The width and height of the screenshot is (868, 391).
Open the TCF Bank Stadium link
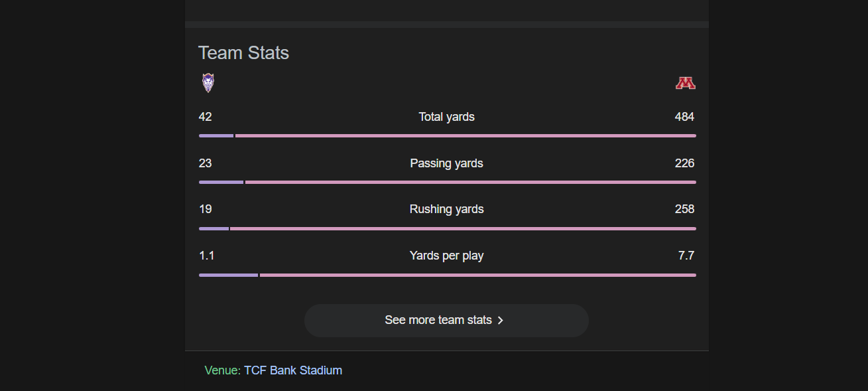click(x=293, y=370)
